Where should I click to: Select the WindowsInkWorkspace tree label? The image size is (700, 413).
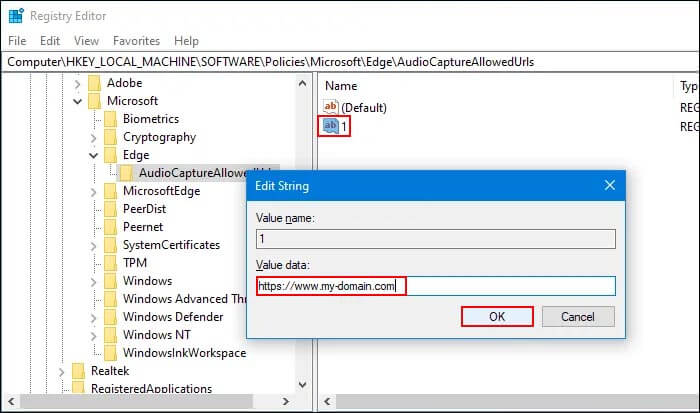tap(184, 353)
